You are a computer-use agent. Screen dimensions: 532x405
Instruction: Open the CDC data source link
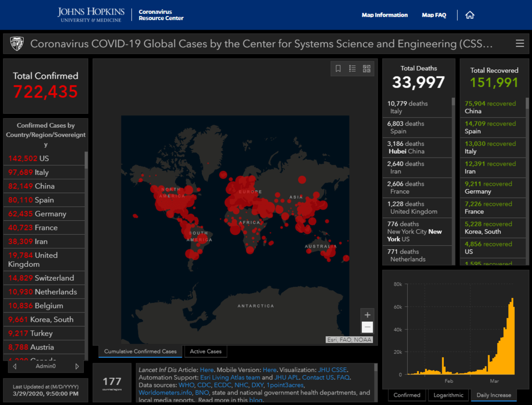tap(204, 385)
